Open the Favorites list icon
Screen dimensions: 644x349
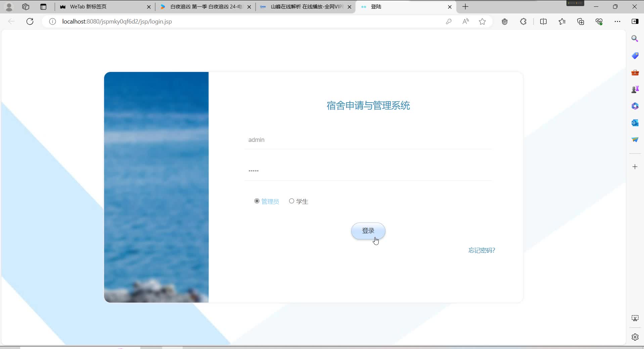click(562, 22)
